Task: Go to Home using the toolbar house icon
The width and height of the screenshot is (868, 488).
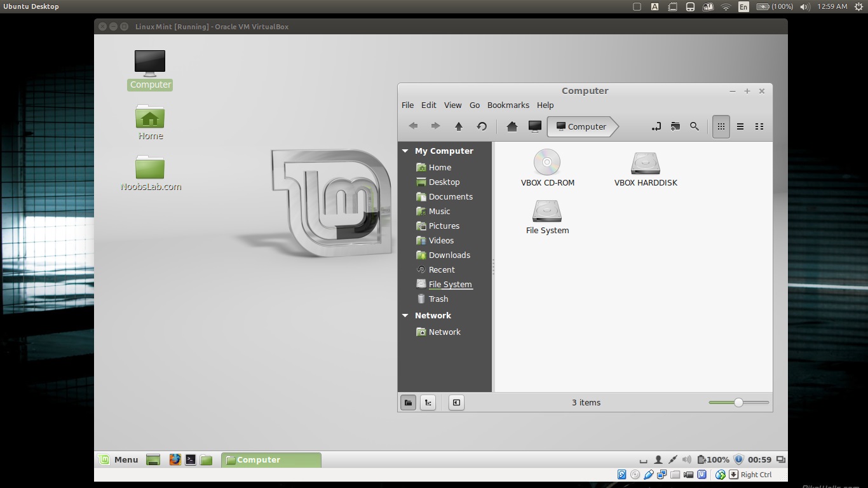Action: tap(512, 126)
